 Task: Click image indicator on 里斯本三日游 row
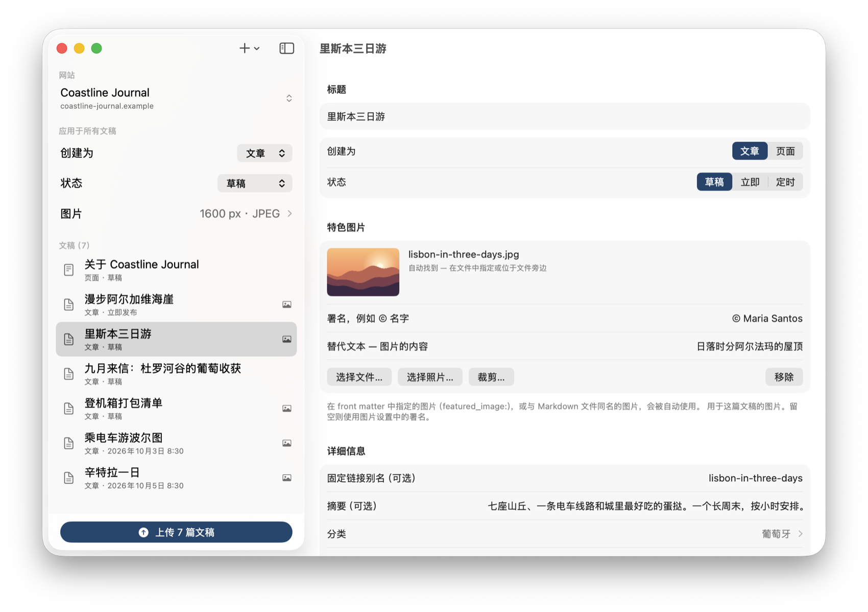pyautogui.click(x=287, y=339)
